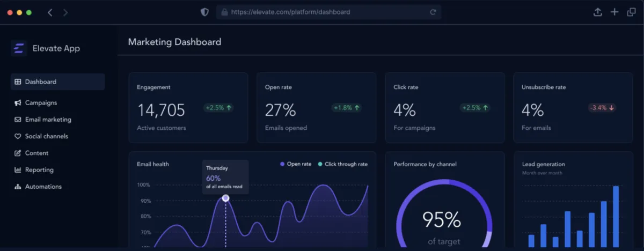
Task: Click the padlock icon in address bar
Action: click(224, 12)
